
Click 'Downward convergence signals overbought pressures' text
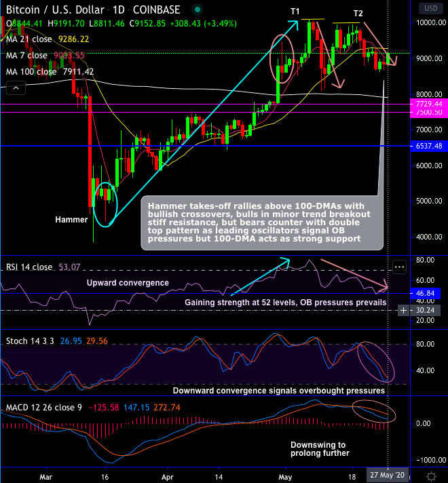pyautogui.click(x=279, y=391)
